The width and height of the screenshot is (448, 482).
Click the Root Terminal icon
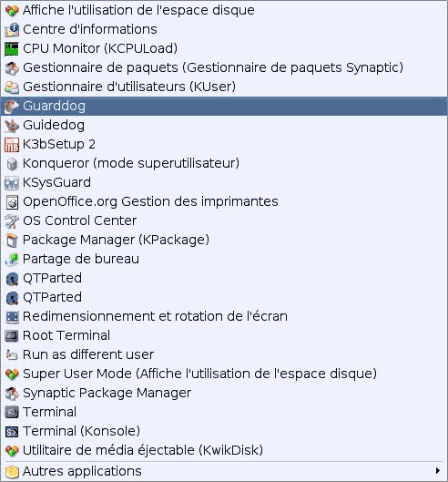pyautogui.click(x=12, y=335)
